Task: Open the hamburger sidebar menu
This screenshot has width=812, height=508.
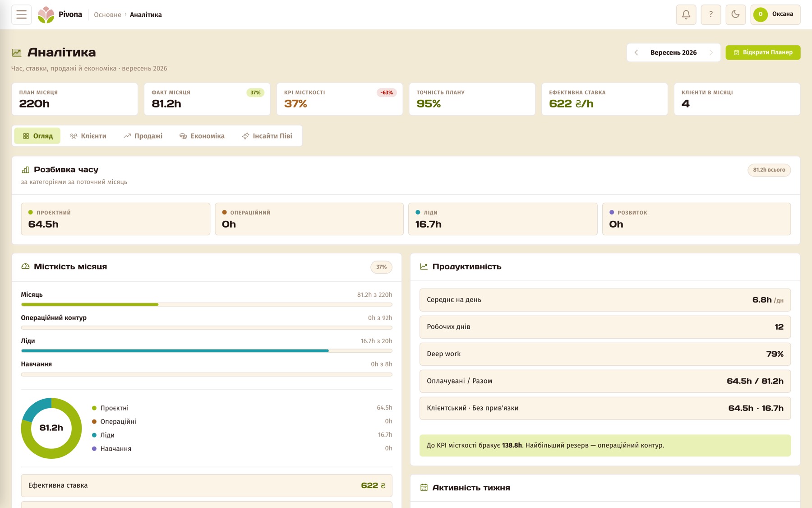Action: [x=21, y=14]
